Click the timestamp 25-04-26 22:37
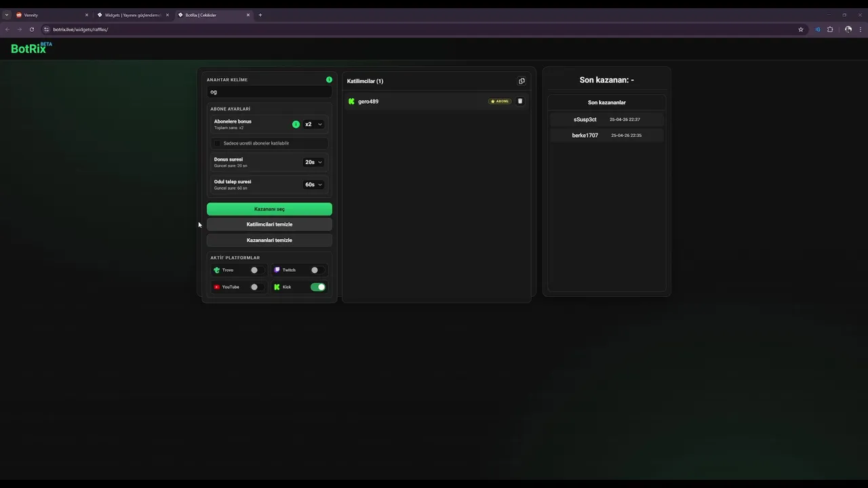868x488 pixels. [625, 119]
